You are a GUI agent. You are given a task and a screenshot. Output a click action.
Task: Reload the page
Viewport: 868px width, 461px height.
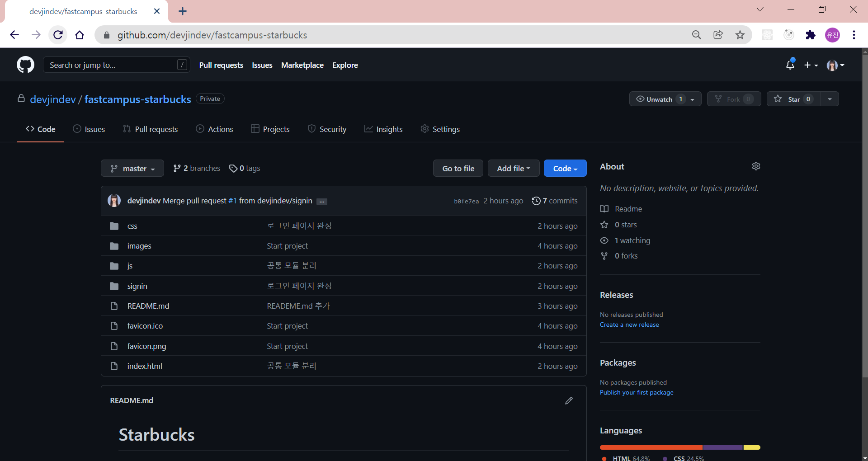click(x=58, y=35)
